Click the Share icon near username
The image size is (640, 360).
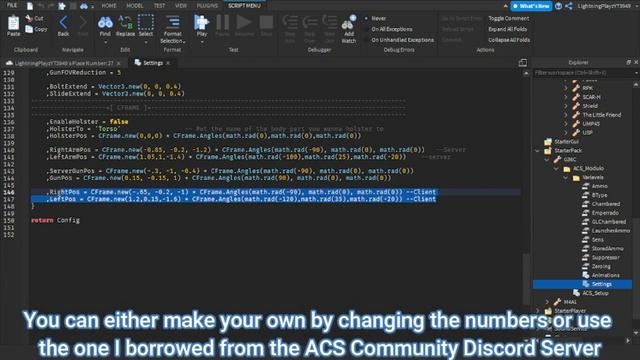pyautogui.click(x=569, y=6)
